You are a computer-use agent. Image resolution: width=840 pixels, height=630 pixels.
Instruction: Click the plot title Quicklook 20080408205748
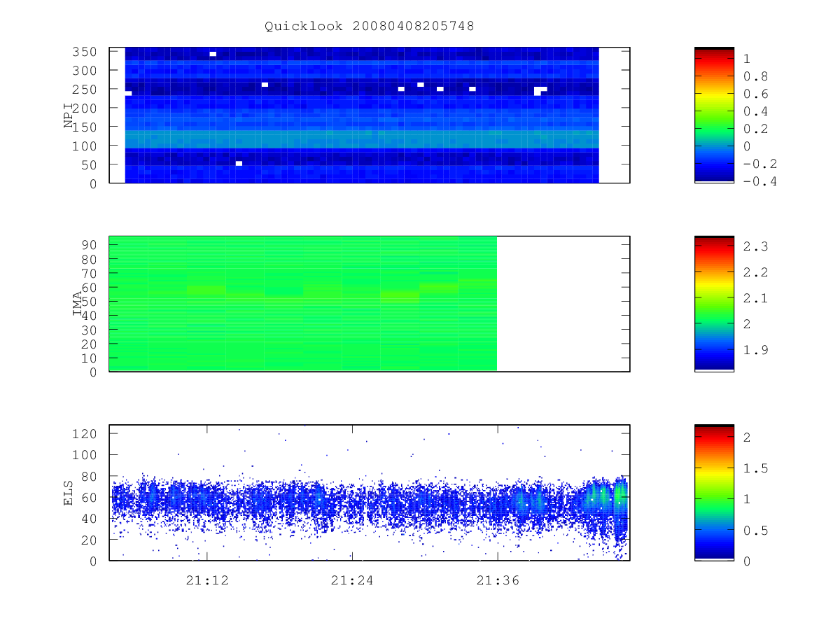point(370,27)
